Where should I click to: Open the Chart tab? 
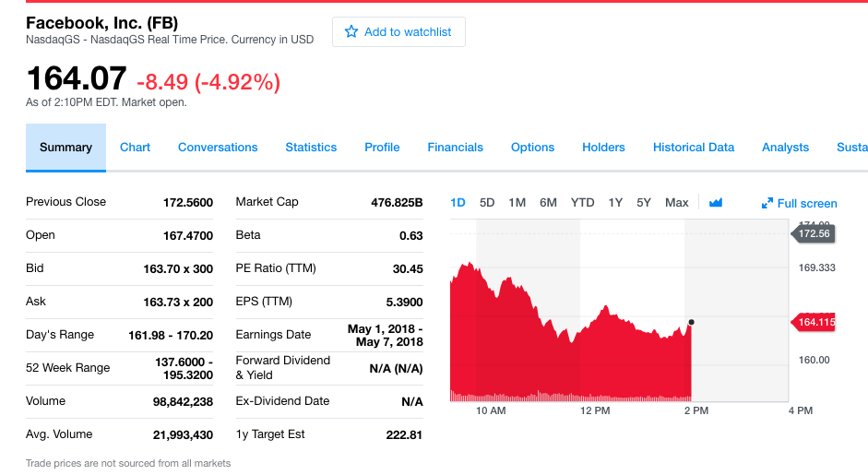[135, 148]
